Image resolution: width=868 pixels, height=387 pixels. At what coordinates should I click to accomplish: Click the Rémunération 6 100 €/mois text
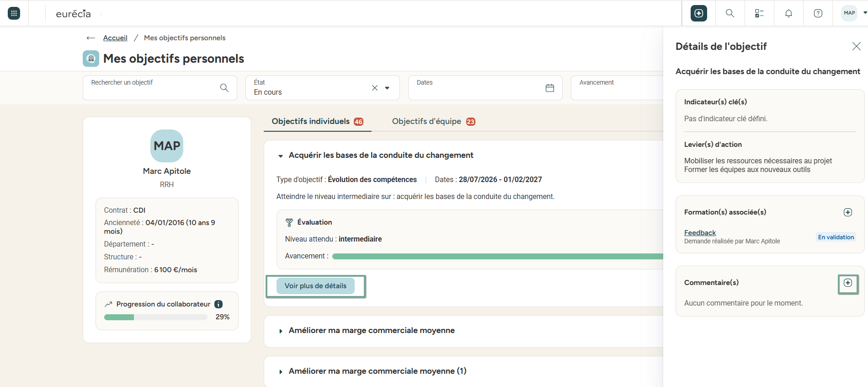pos(150,270)
